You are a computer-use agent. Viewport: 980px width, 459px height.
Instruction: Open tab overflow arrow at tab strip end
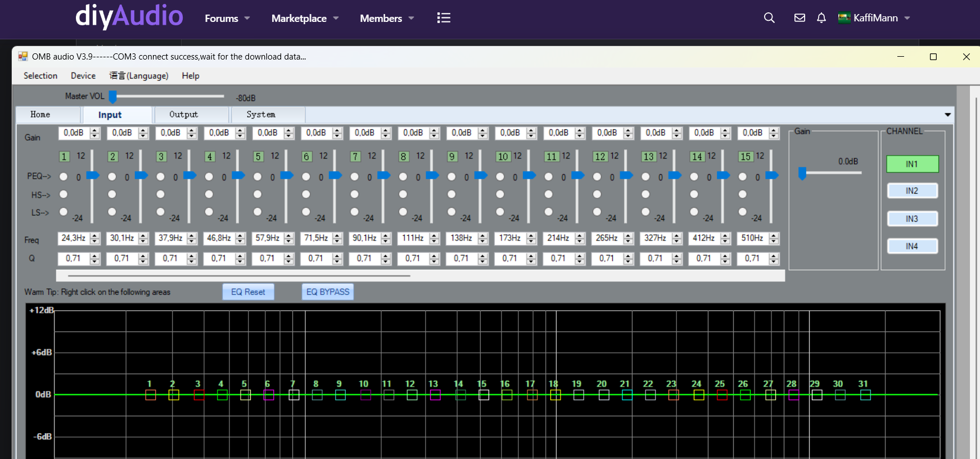pos(948,115)
